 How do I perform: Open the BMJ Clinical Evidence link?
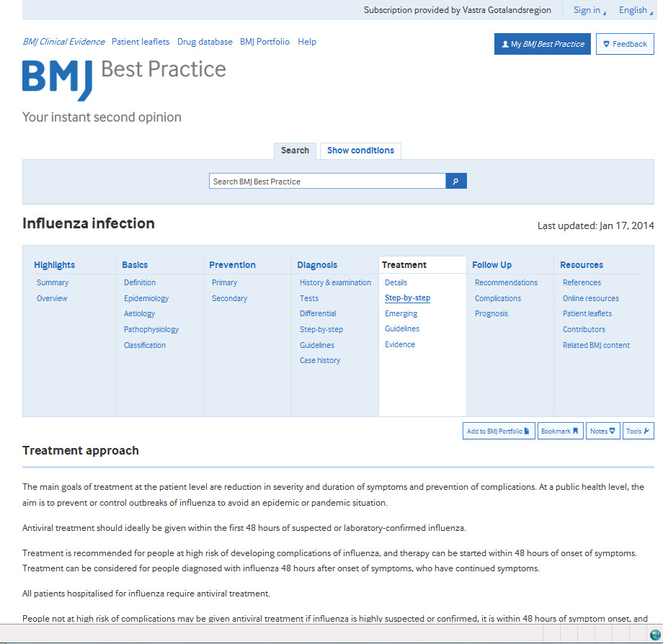point(64,42)
